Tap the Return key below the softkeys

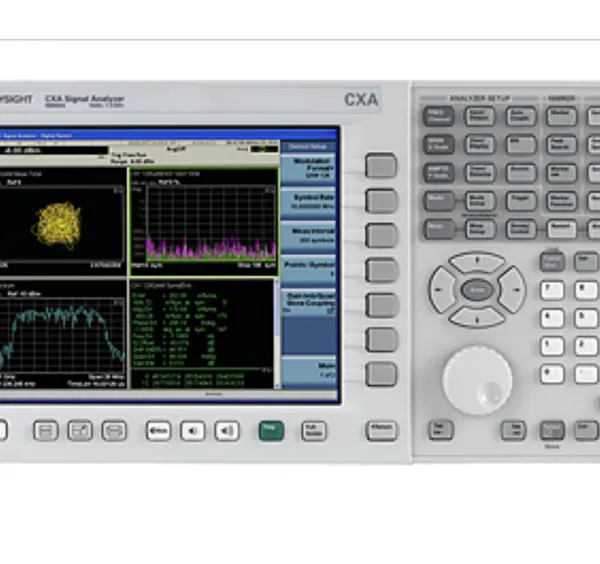(382, 431)
